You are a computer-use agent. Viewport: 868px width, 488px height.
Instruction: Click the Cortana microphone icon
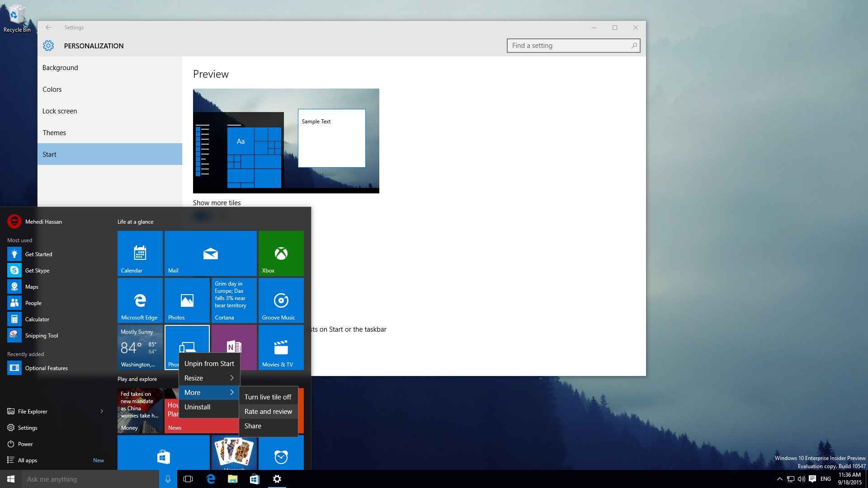click(168, 479)
